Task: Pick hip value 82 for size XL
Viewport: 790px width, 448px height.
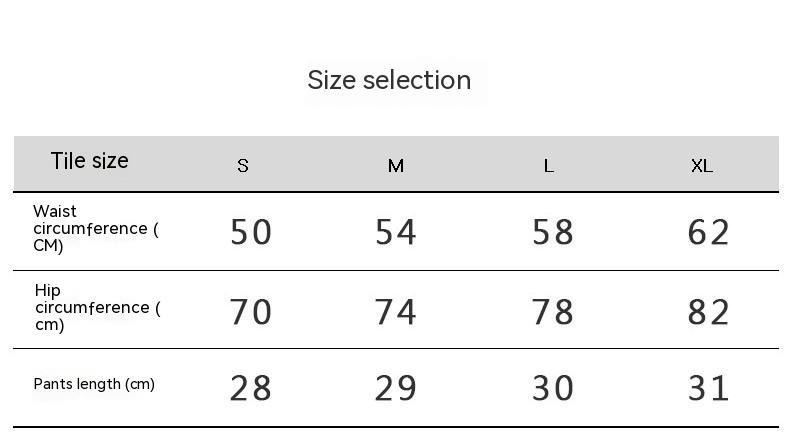Action: click(709, 312)
